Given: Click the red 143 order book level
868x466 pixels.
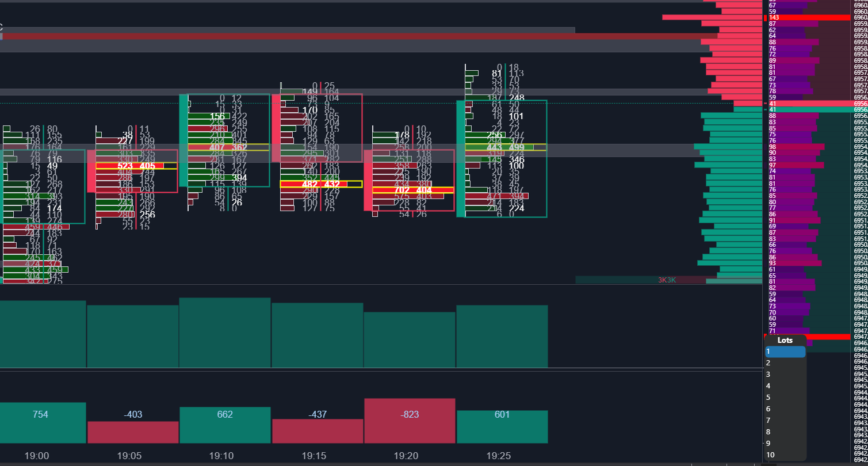Looking at the screenshot, I should 807,18.
